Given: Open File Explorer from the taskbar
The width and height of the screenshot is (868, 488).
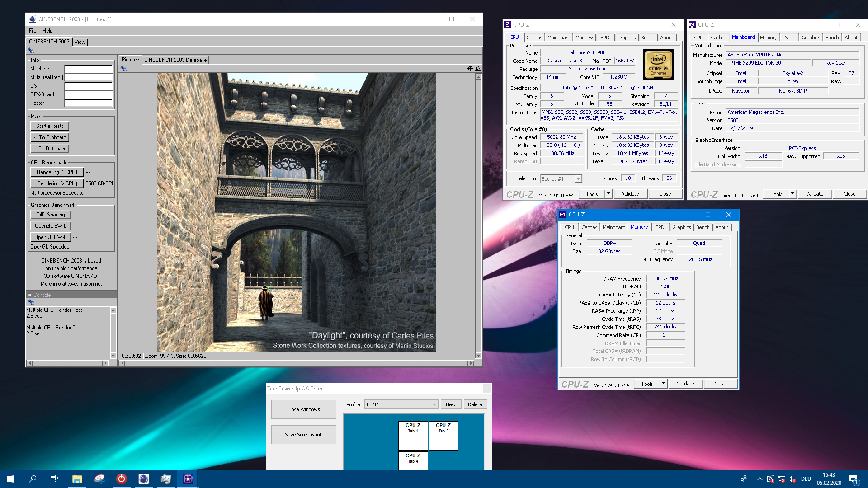Looking at the screenshot, I should coord(77,479).
